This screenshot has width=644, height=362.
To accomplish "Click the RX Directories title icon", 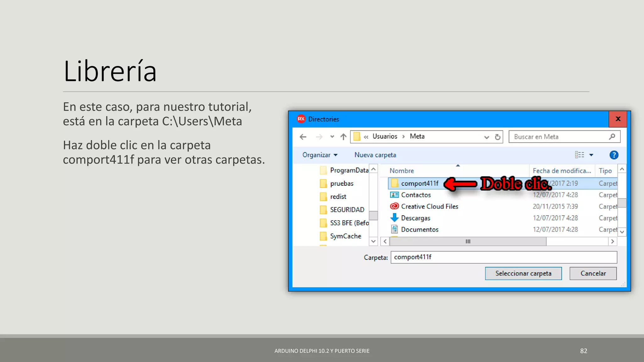I will point(301,119).
